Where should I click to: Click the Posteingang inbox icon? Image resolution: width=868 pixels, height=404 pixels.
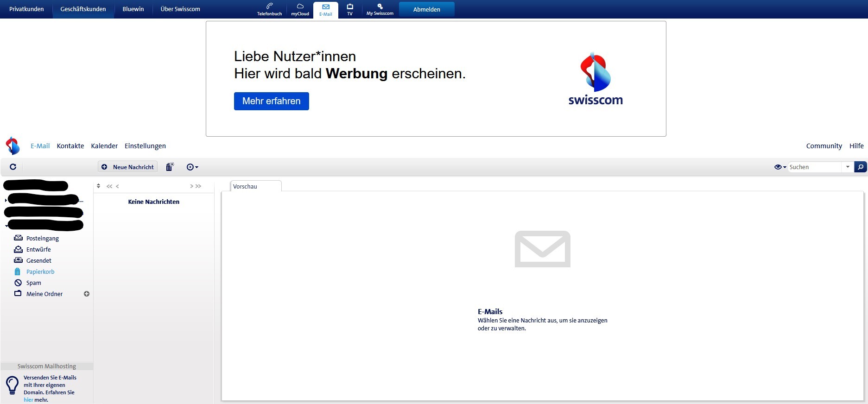tap(18, 238)
